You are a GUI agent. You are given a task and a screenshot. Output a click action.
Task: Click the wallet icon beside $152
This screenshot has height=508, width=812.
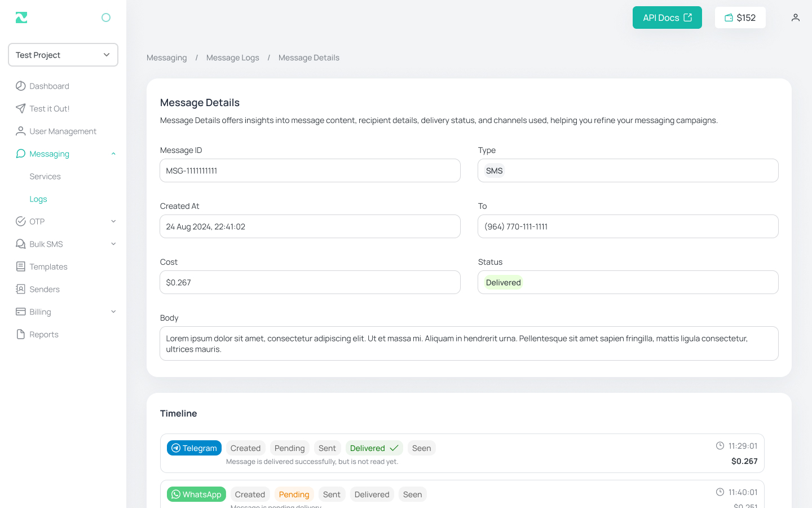[x=729, y=17]
